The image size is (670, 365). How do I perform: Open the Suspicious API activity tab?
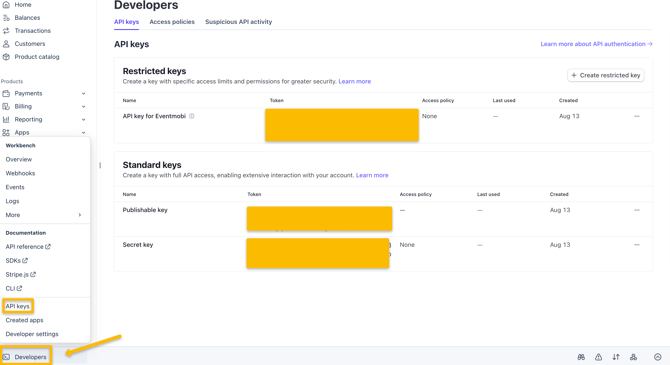pos(238,22)
